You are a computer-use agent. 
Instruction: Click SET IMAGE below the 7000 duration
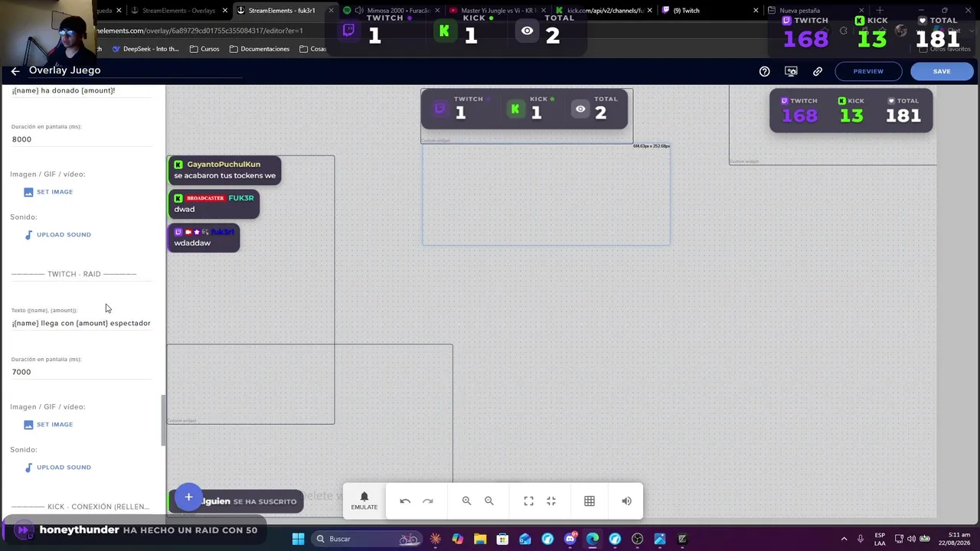(x=48, y=425)
